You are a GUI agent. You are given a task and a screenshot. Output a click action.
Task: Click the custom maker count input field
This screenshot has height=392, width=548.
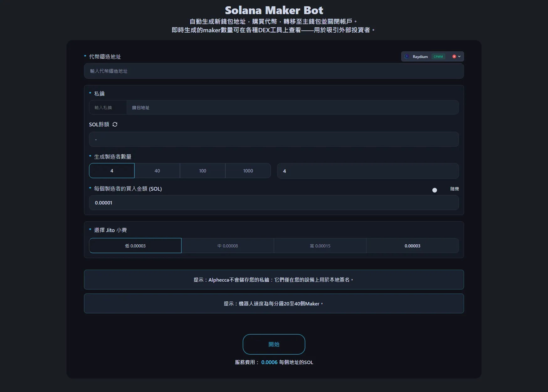click(x=368, y=171)
